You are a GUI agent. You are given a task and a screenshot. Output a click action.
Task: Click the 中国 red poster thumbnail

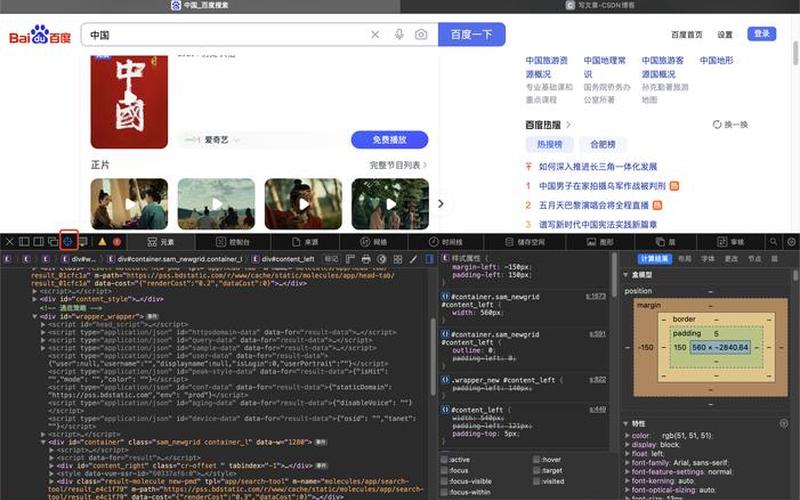[129, 102]
